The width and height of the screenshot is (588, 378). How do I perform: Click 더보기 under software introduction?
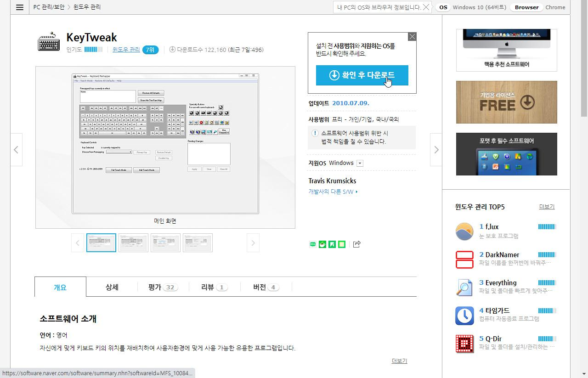(x=399, y=361)
